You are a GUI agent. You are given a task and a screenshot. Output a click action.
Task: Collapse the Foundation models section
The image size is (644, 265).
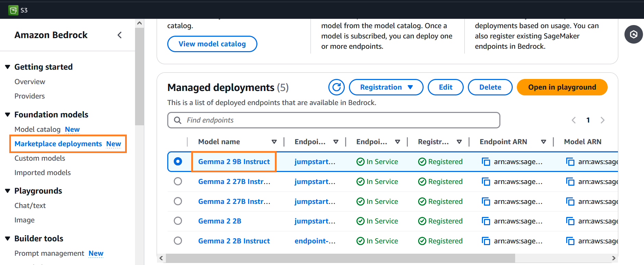pos(8,115)
